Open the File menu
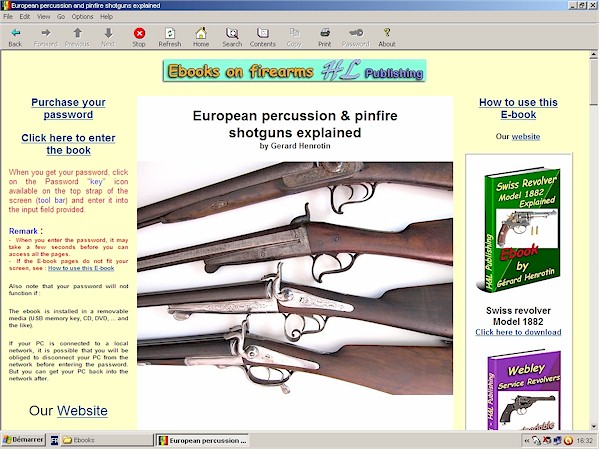 click(x=8, y=16)
